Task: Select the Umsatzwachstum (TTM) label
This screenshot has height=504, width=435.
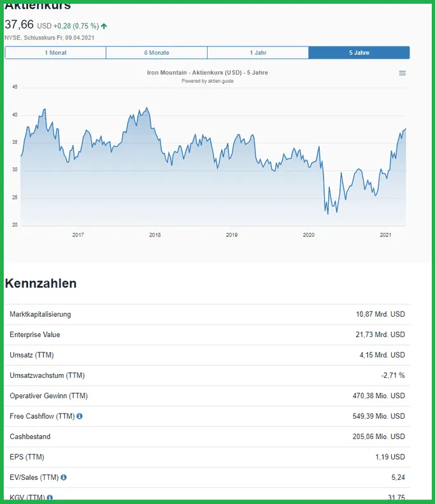Action: 47,375
